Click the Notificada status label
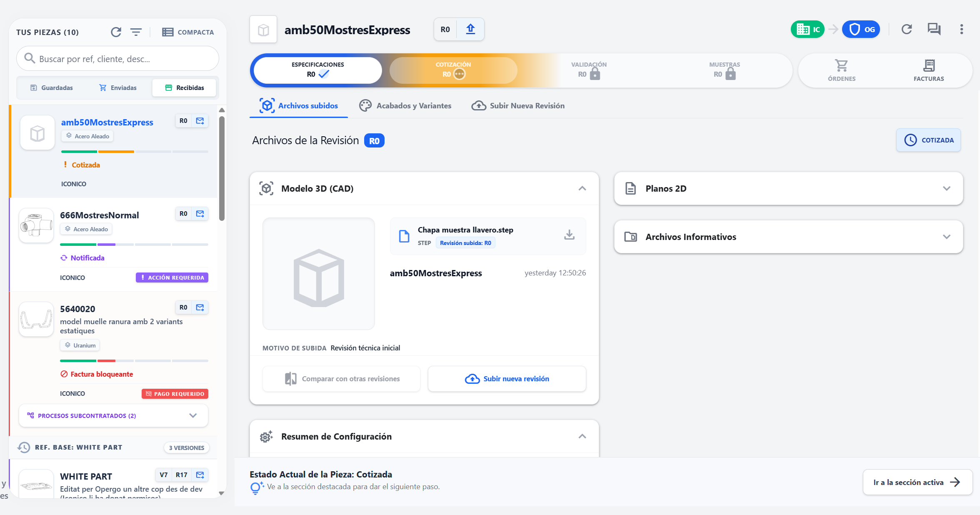980x515 pixels. click(x=82, y=258)
